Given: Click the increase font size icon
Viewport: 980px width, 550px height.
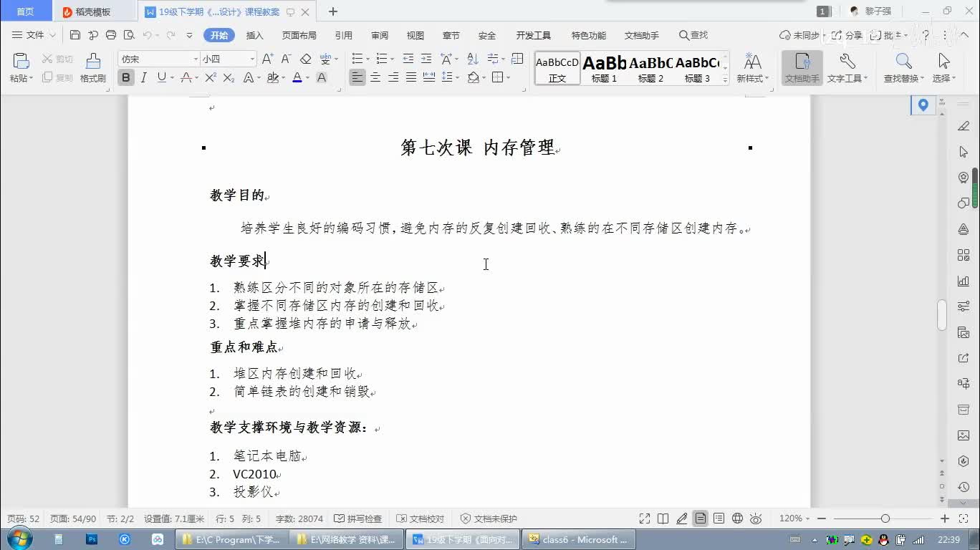Looking at the screenshot, I should [267, 59].
